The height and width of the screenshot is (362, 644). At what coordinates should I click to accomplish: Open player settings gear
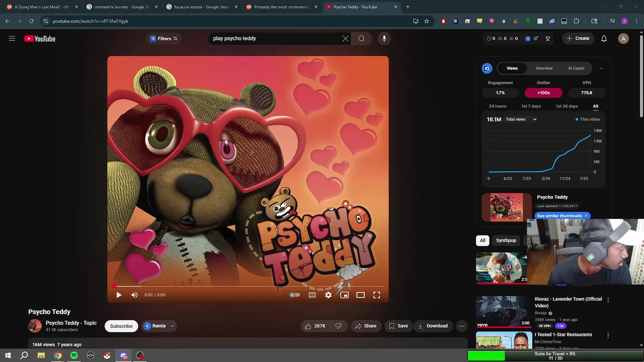click(328, 295)
